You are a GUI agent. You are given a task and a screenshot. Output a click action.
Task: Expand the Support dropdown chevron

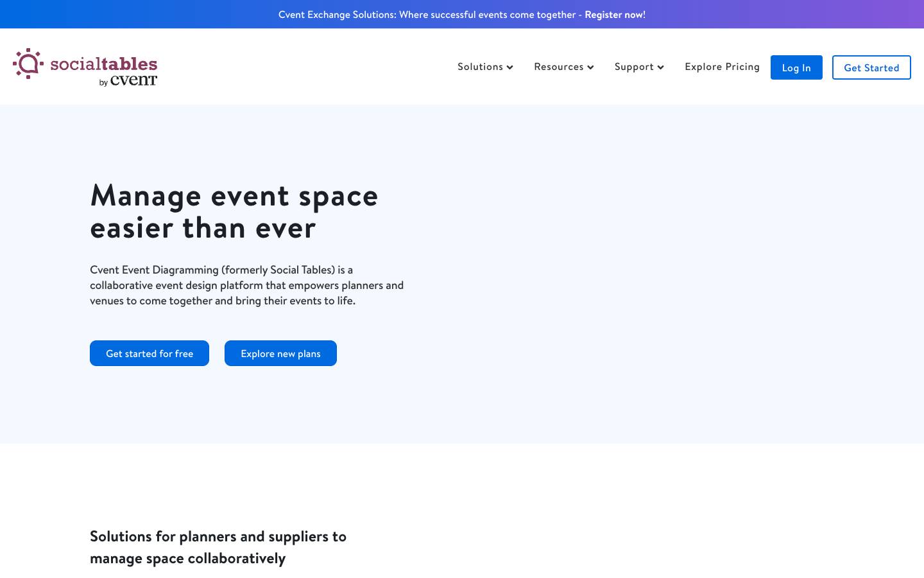tap(660, 67)
